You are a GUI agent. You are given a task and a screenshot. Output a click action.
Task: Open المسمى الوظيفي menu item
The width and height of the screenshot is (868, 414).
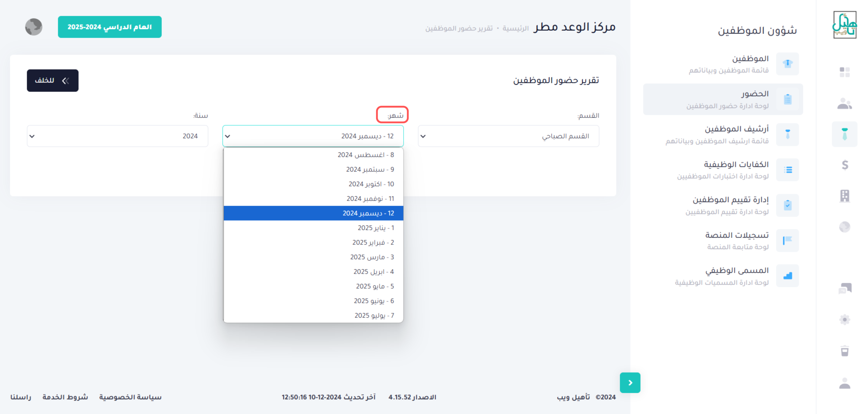[723, 276]
